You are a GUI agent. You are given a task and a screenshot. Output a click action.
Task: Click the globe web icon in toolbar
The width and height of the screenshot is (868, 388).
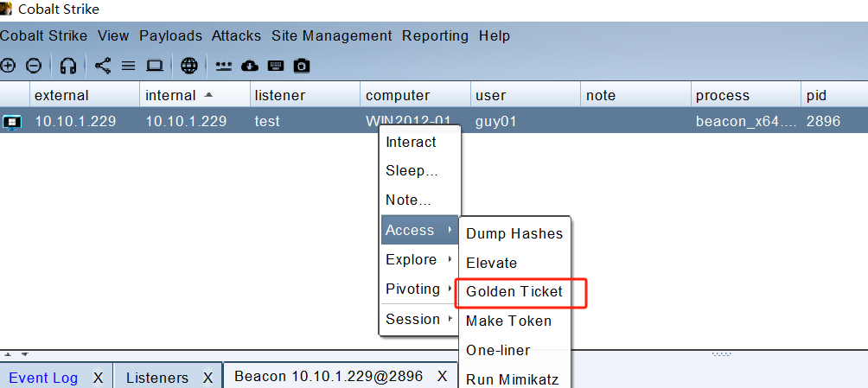click(x=189, y=66)
